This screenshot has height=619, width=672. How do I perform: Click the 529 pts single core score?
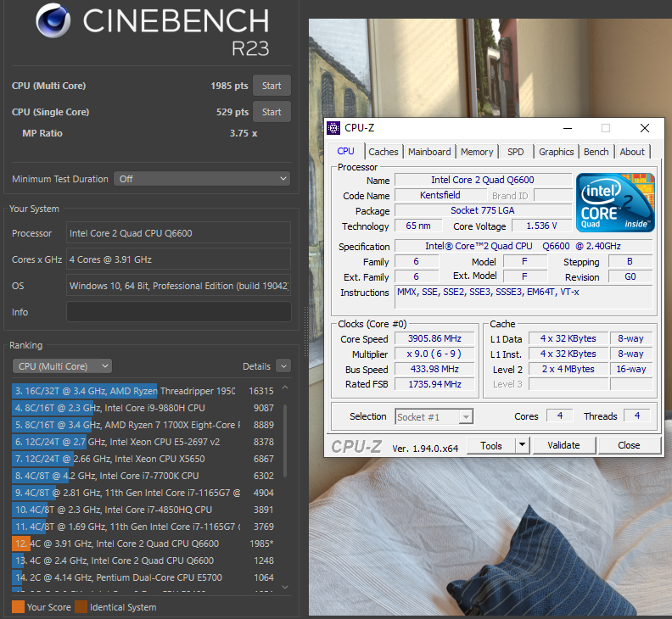232,112
